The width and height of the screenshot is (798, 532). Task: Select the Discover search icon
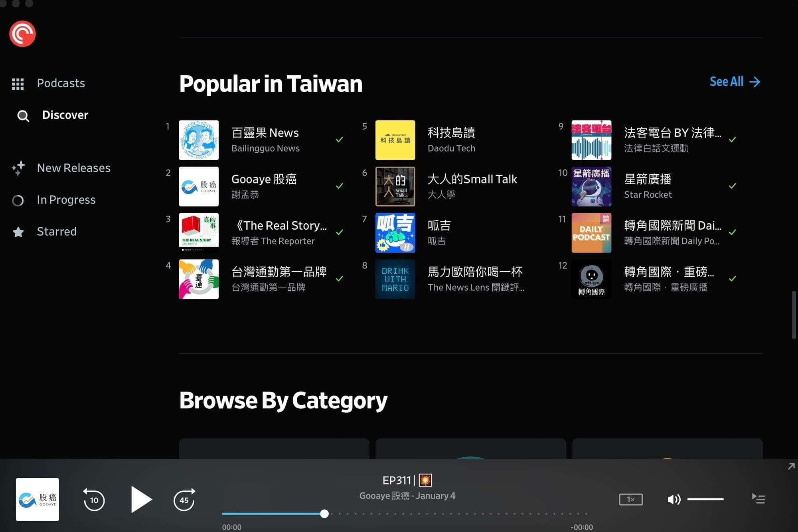pos(23,116)
